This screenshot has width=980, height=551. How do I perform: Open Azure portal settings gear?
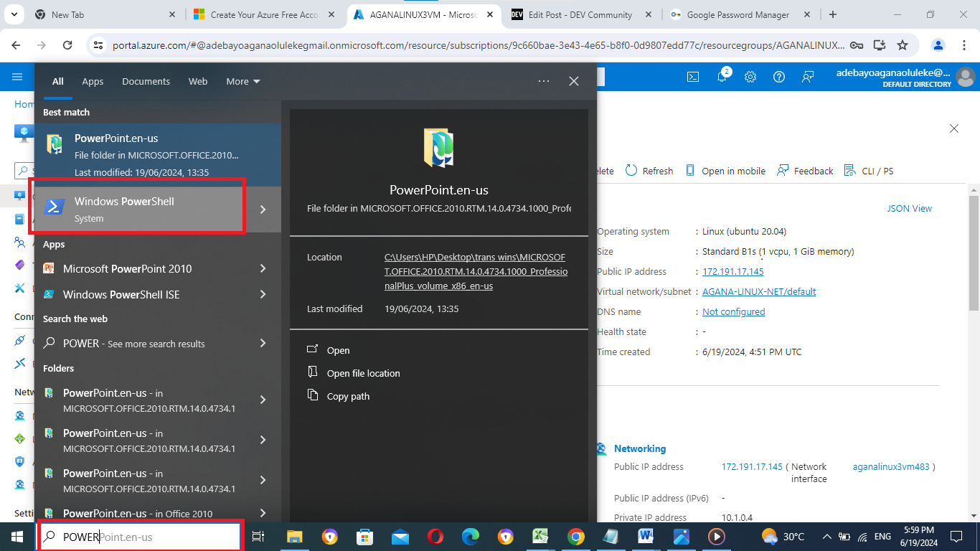coord(750,77)
